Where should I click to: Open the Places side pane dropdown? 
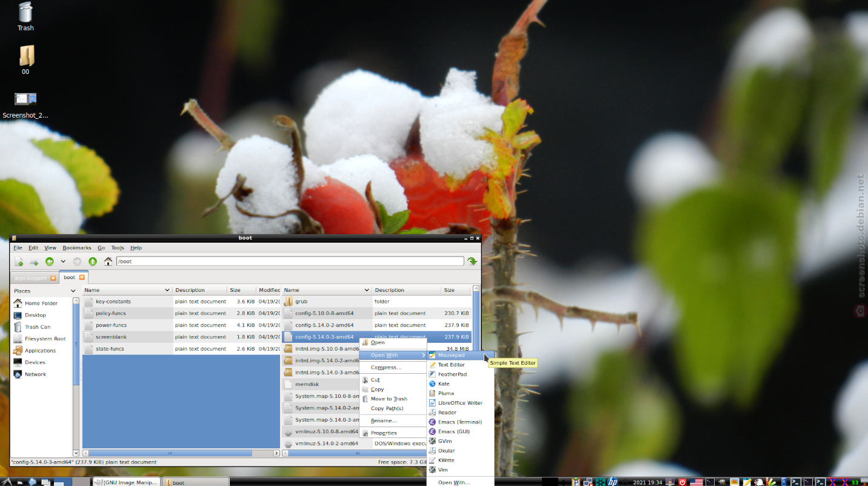(x=73, y=291)
